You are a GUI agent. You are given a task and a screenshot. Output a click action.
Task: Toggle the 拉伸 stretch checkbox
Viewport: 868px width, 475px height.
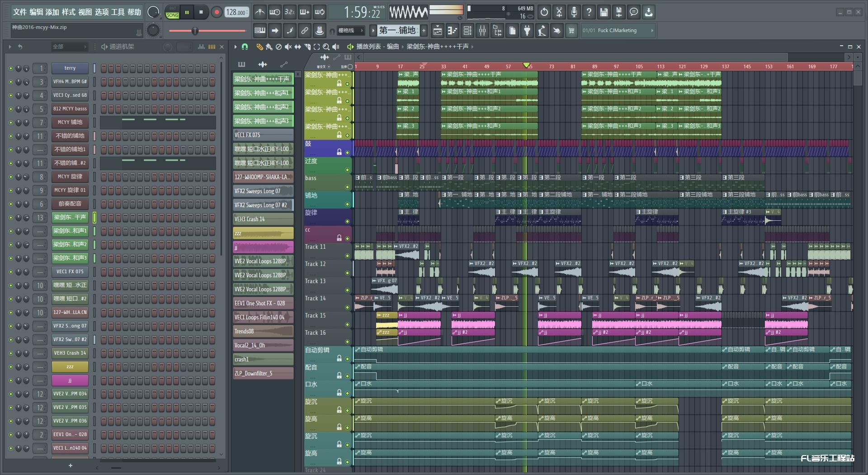[x=350, y=66]
